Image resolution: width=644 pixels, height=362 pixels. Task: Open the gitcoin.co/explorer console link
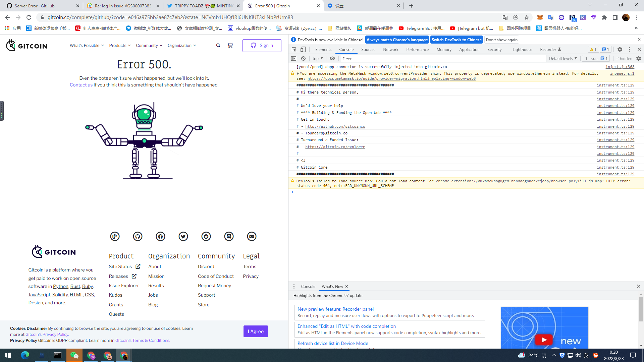(x=335, y=147)
